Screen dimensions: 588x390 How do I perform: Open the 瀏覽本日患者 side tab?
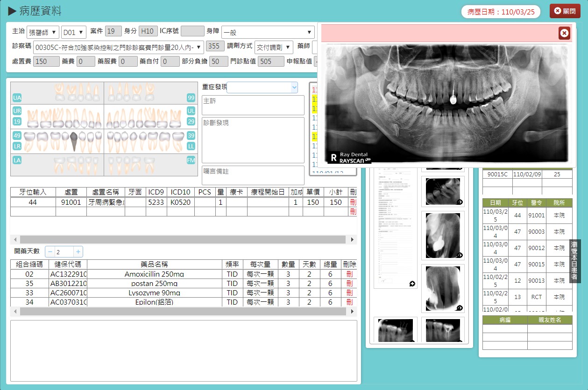point(574,261)
